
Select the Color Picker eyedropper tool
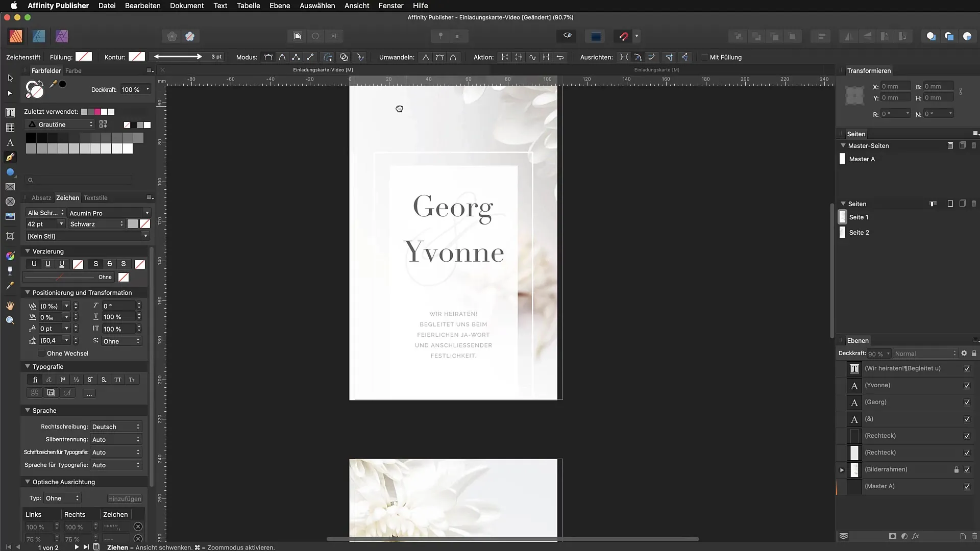click(10, 286)
